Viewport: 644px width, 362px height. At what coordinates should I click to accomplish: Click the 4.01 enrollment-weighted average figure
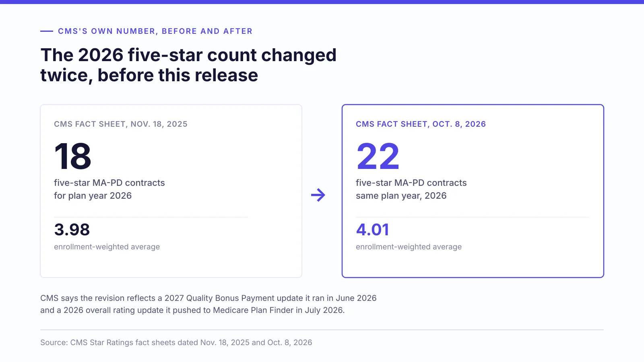pyautogui.click(x=373, y=230)
